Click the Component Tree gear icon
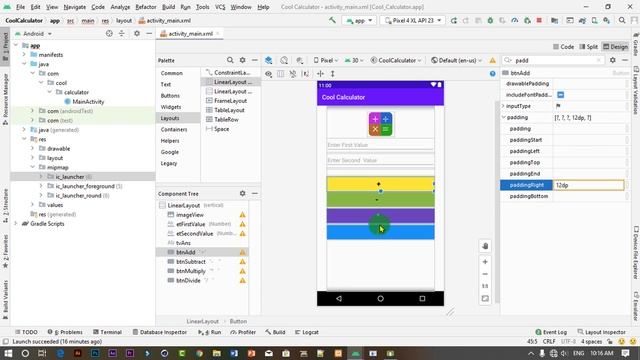Viewport: 640px width, 360px height. (242, 193)
